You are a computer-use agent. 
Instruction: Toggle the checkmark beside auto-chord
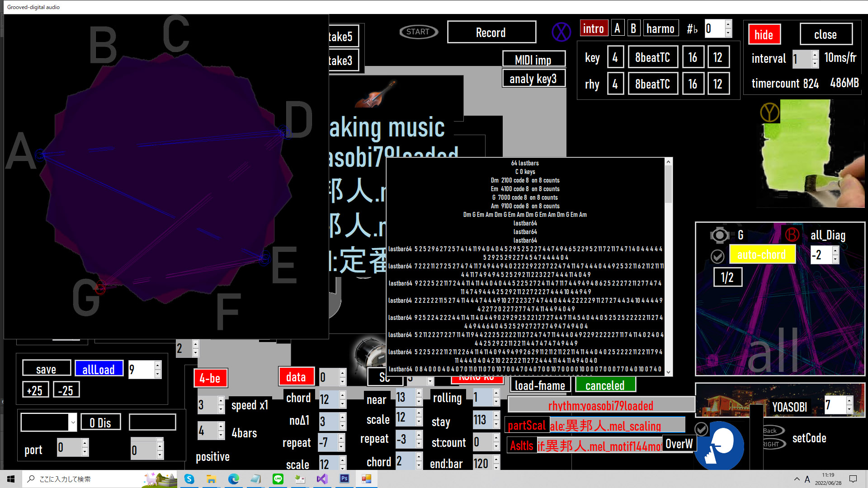pyautogui.click(x=717, y=256)
